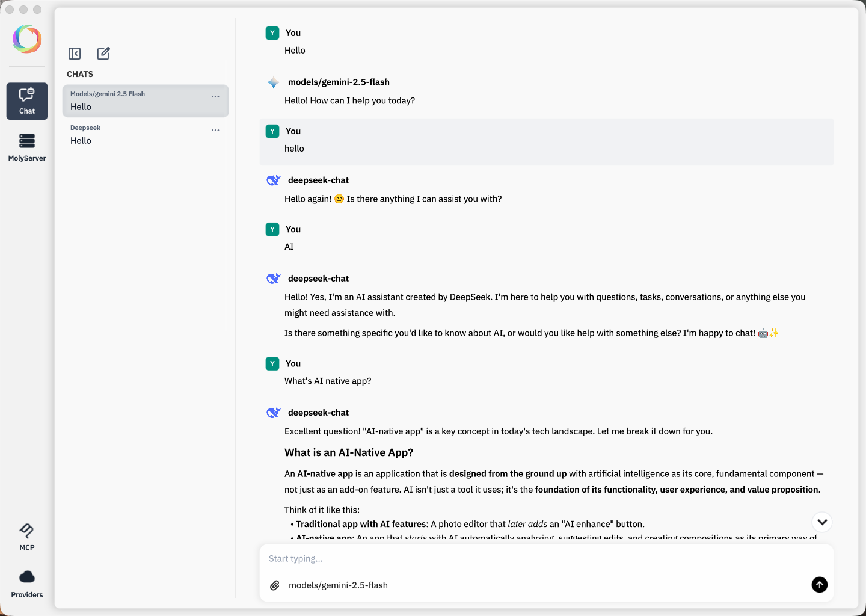The height and width of the screenshot is (616, 866).
Task: Click the gemini sparkle avatar icon
Action: (x=273, y=82)
